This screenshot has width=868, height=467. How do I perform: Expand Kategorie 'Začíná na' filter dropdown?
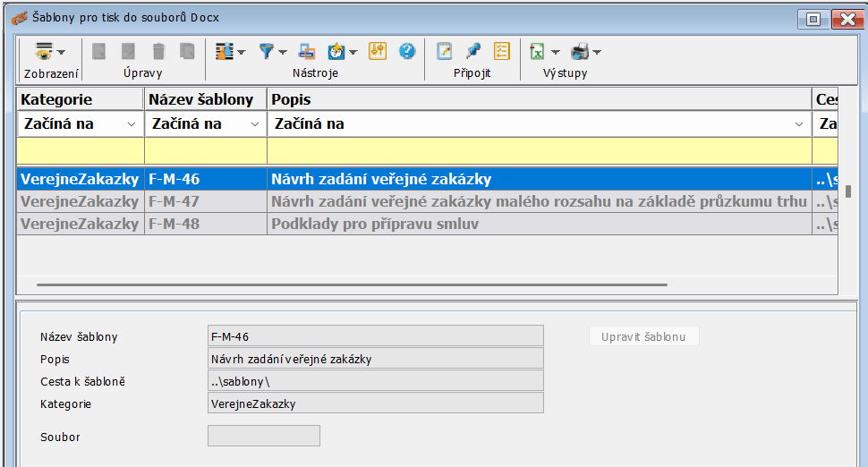pos(132,124)
